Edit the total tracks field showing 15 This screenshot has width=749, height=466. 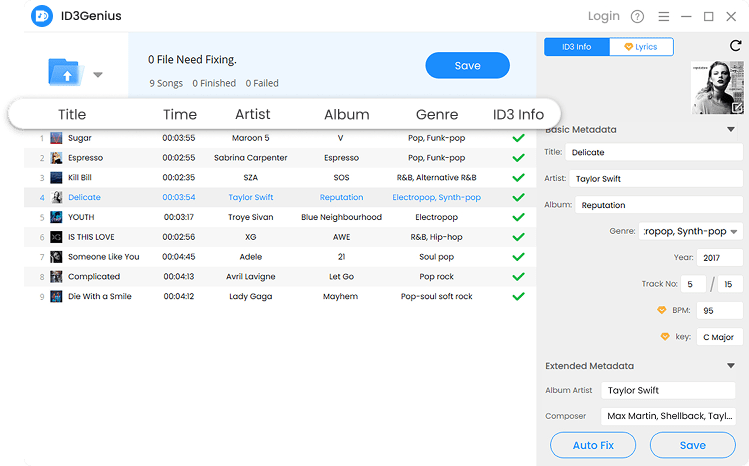731,284
